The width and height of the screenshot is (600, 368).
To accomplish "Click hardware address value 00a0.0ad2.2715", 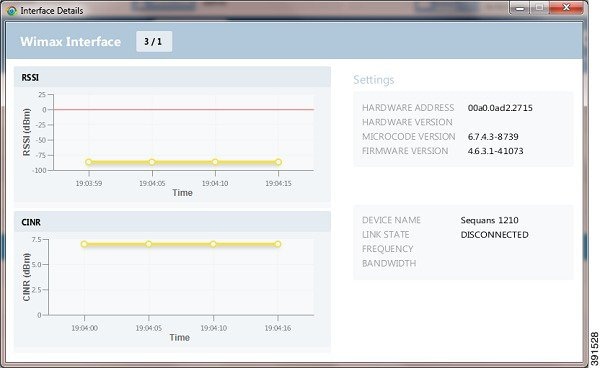I will [x=500, y=108].
